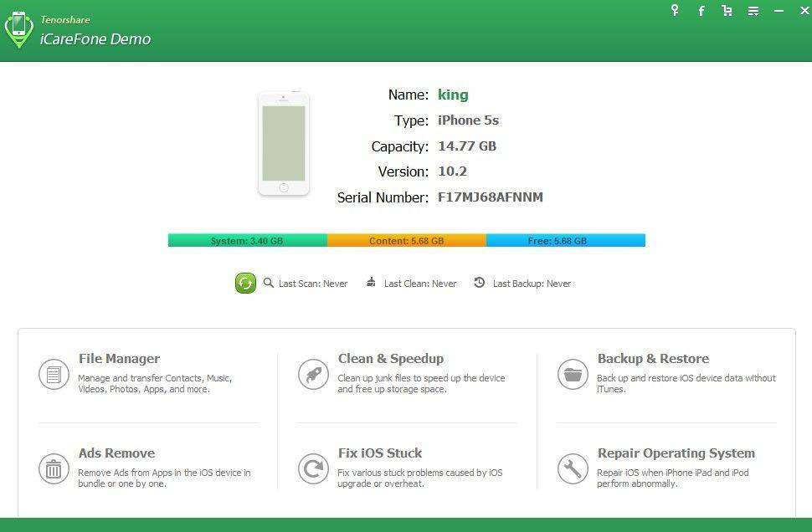The width and height of the screenshot is (812, 532).
Task: Open the Backup & Restore feature
Action: coord(653,359)
